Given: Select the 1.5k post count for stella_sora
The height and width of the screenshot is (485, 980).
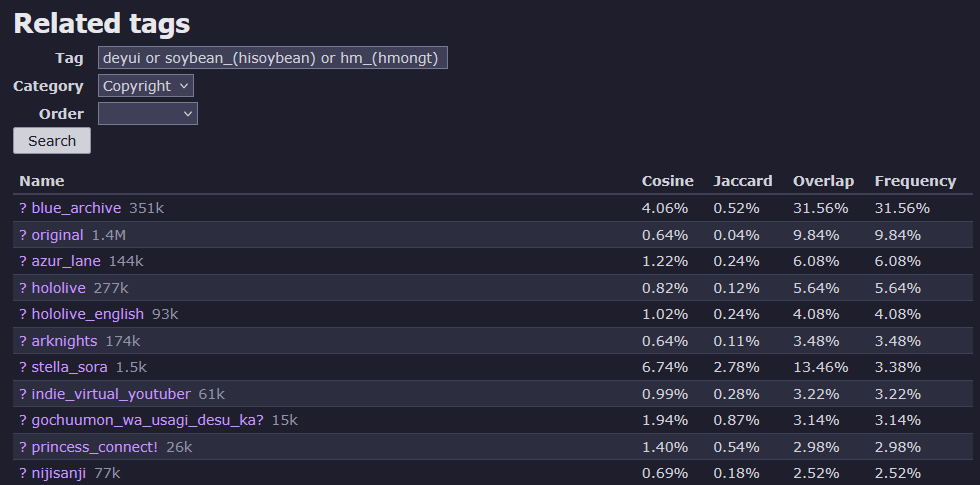Looking at the screenshot, I should [131, 368].
